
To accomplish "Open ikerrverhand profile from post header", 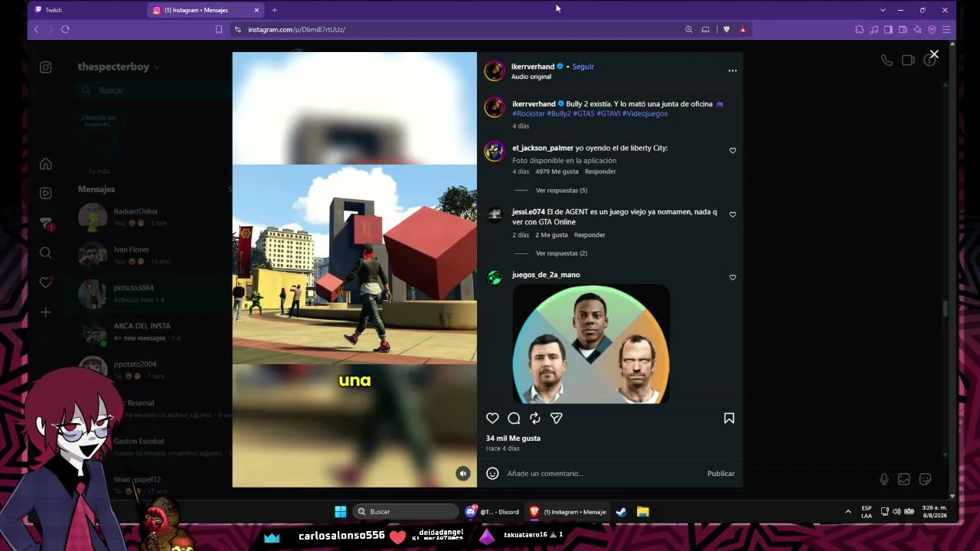I will tap(533, 67).
